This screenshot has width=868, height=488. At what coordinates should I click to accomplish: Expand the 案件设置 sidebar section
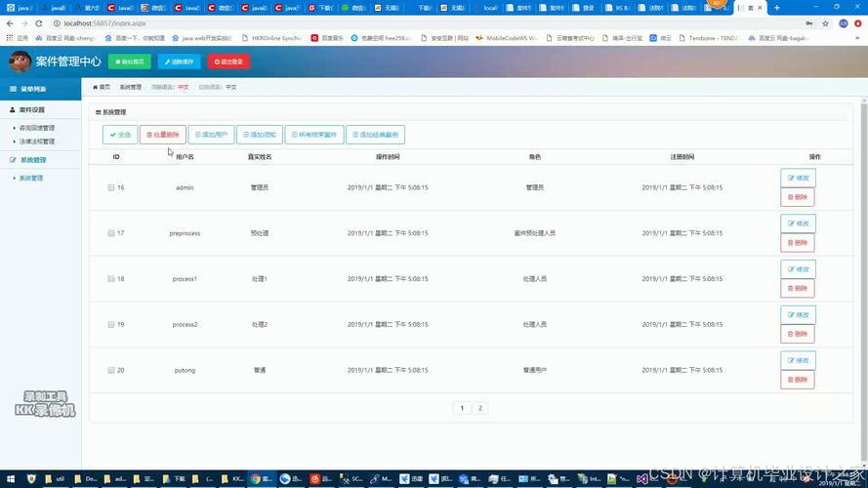tap(32, 110)
